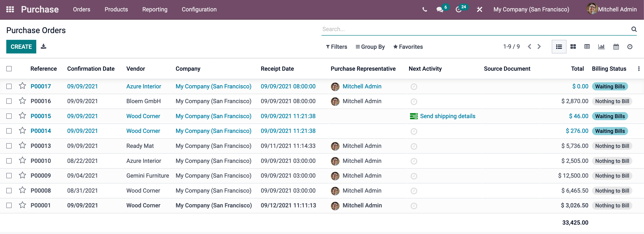Open the Favorites dropdown
Screen dimensions: 644x234
click(408, 47)
